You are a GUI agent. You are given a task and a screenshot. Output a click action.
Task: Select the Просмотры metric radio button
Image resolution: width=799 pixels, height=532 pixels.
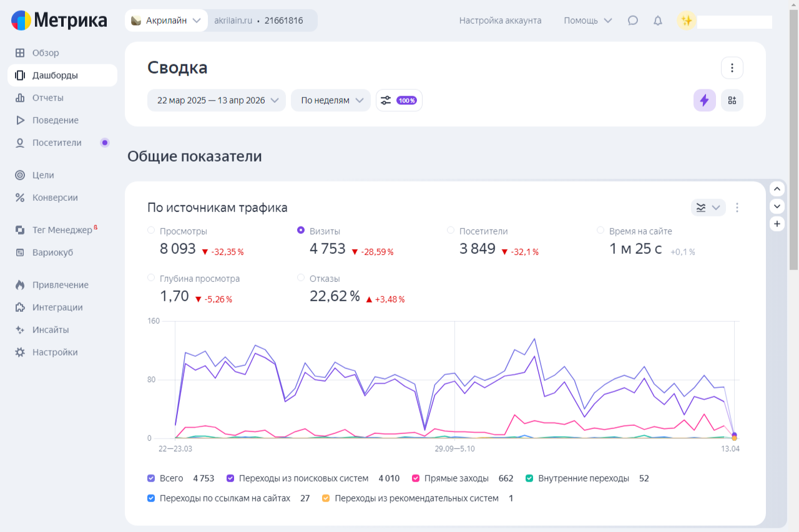click(151, 231)
